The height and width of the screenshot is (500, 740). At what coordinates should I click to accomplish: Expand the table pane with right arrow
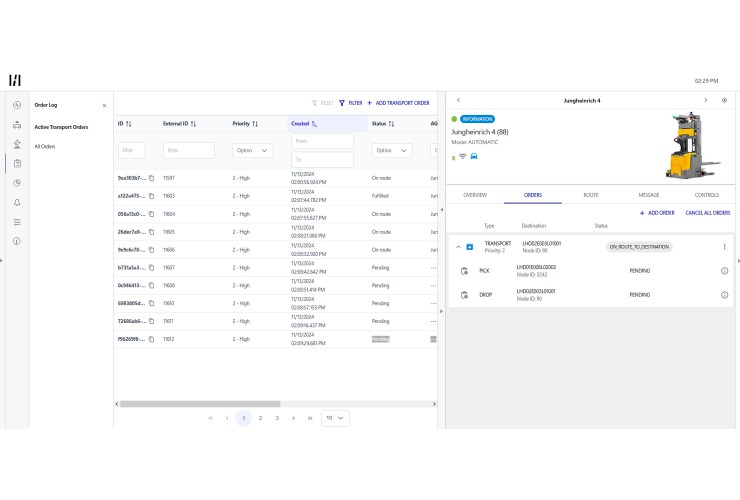click(441, 311)
